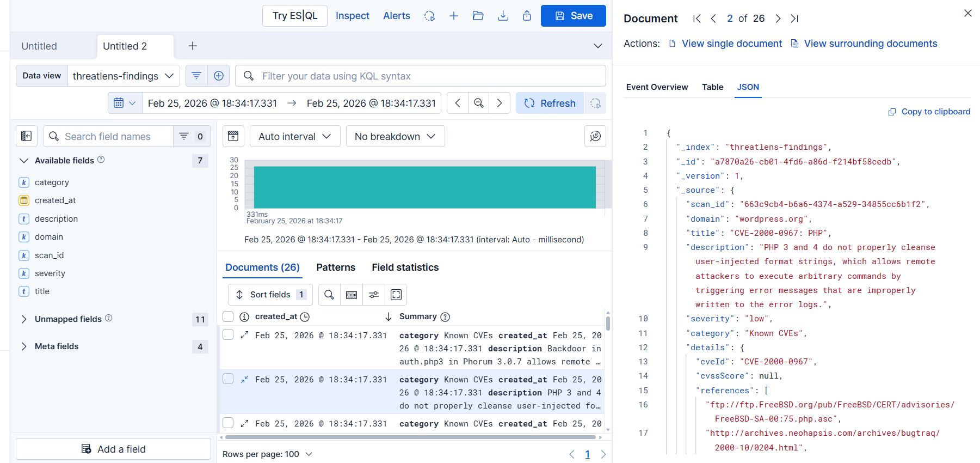The width and height of the screenshot is (980, 463).
Task: Go to last document in flyout
Action: pos(794,19)
